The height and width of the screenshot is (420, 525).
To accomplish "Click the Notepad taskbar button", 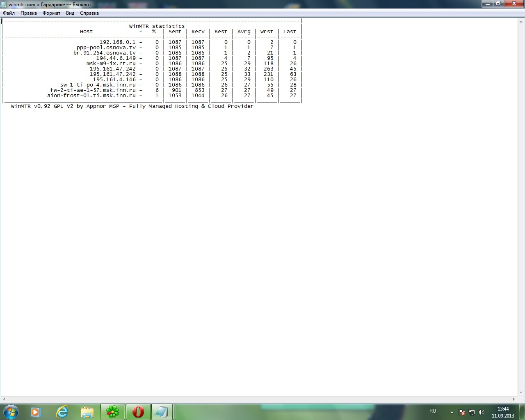I will point(162,412).
